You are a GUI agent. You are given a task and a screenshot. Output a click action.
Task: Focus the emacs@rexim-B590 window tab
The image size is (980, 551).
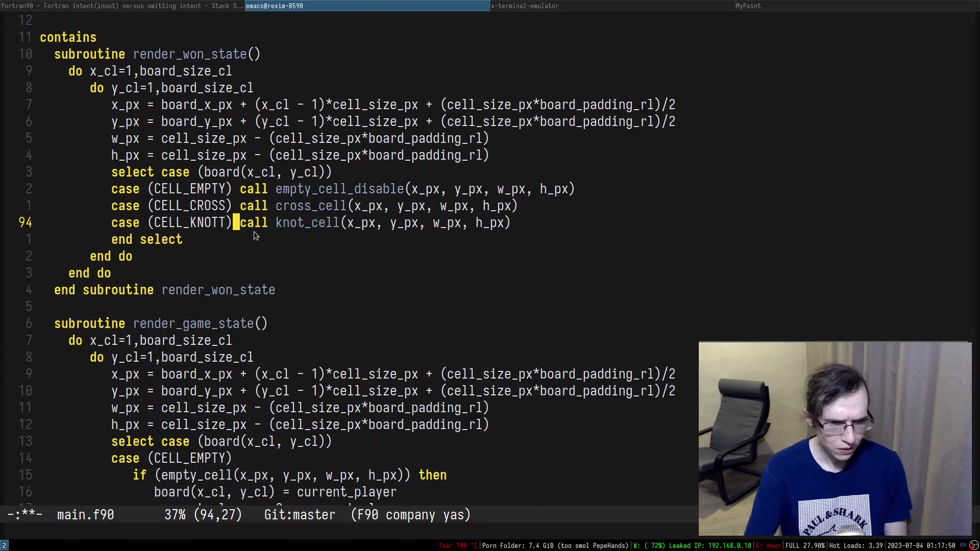click(x=275, y=6)
